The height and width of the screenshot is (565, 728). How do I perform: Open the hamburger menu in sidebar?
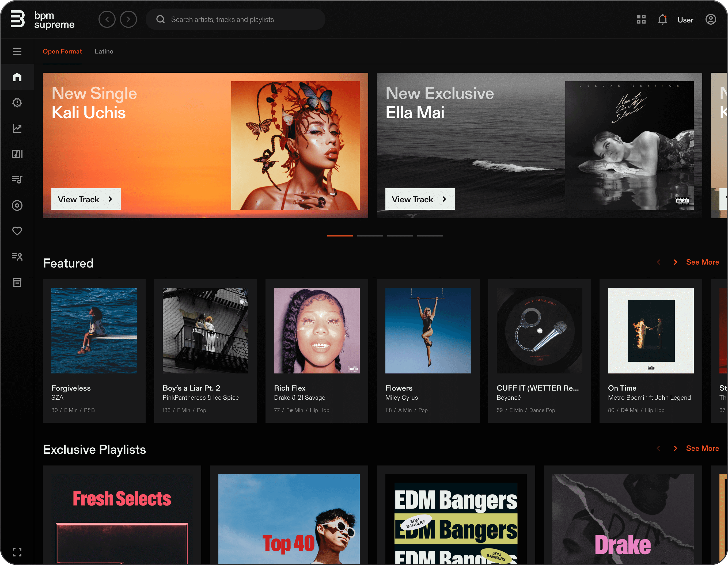(17, 51)
